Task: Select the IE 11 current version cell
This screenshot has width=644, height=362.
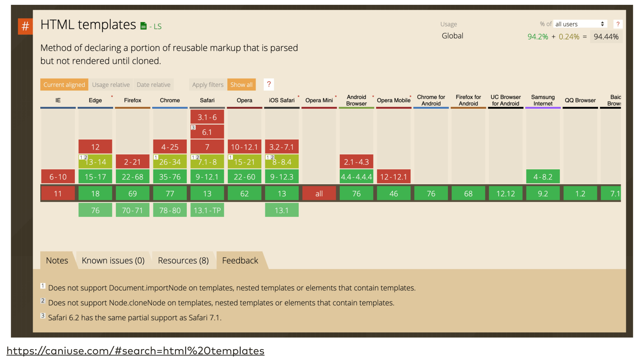Action: tap(58, 193)
